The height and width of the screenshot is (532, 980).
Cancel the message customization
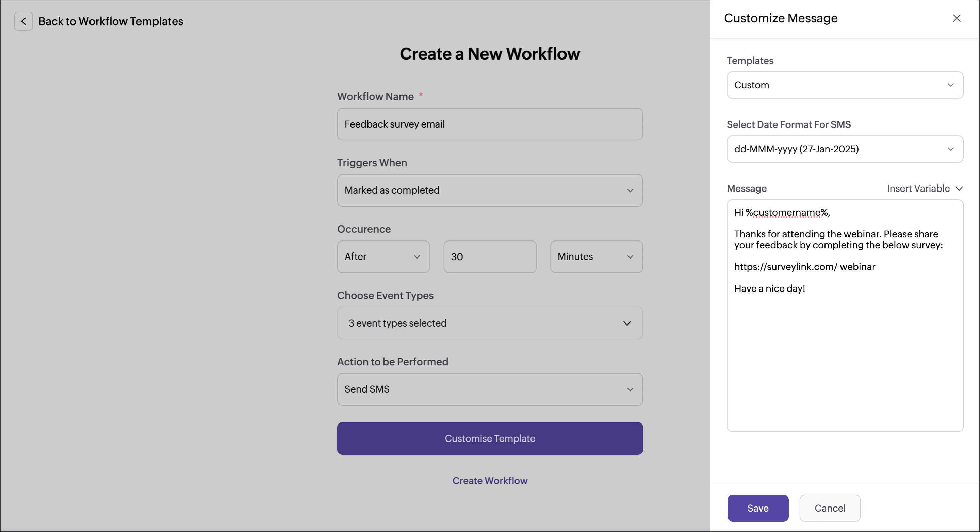pos(829,508)
